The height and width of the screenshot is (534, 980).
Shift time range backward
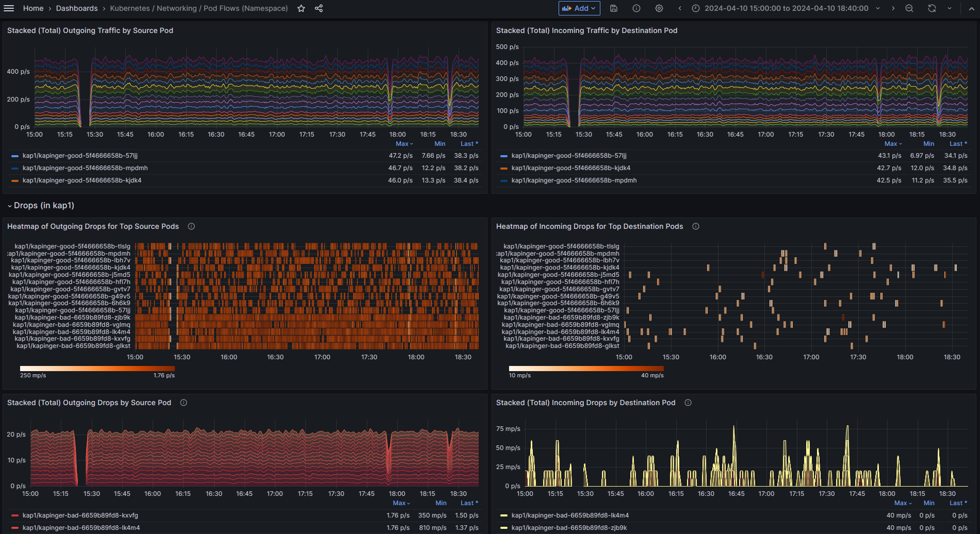pos(680,8)
